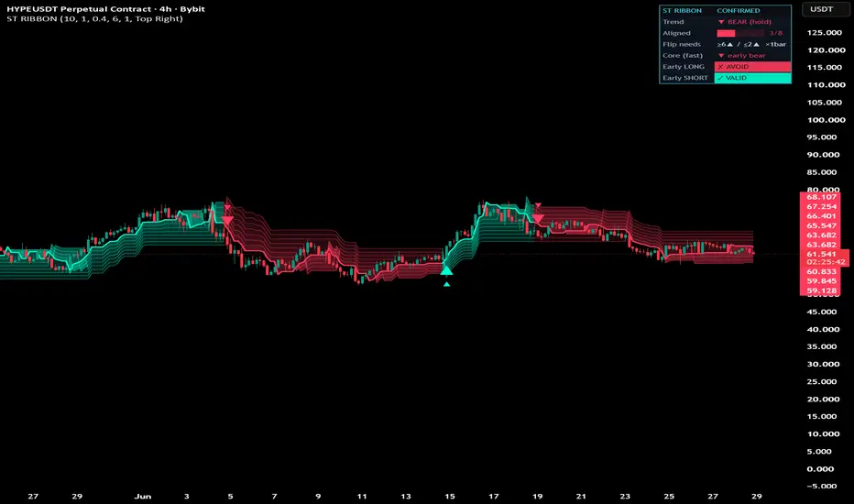The height and width of the screenshot is (504, 854).
Task: Click the red AVOID cell for Early LONG
Action: [752, 67]
